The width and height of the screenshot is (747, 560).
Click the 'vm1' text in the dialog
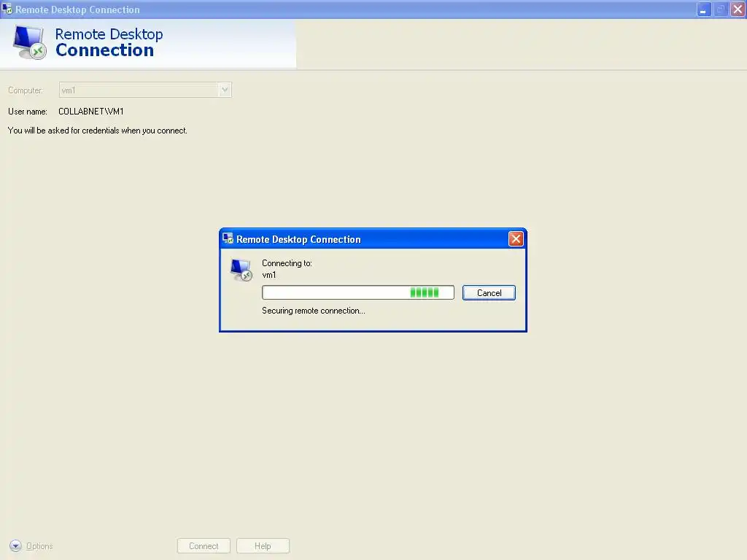268,275
